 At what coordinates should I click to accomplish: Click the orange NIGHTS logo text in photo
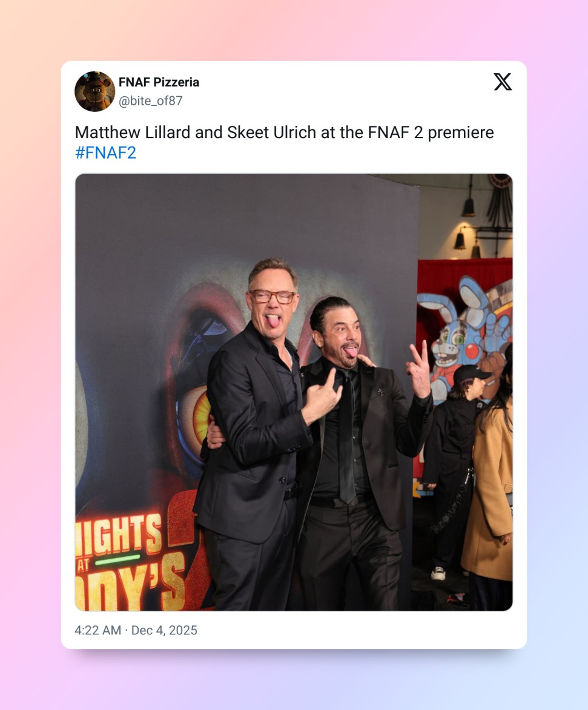(x=119, y=534)
